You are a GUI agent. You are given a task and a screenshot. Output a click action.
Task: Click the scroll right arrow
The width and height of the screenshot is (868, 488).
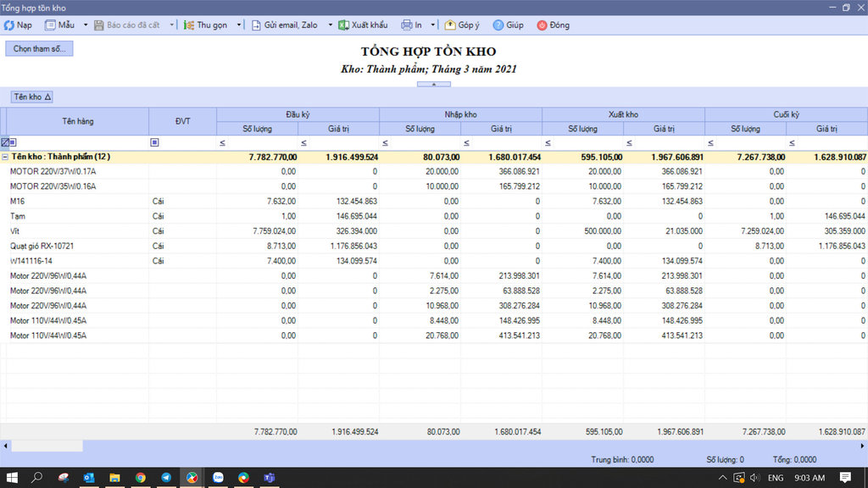tap(862, 446)
